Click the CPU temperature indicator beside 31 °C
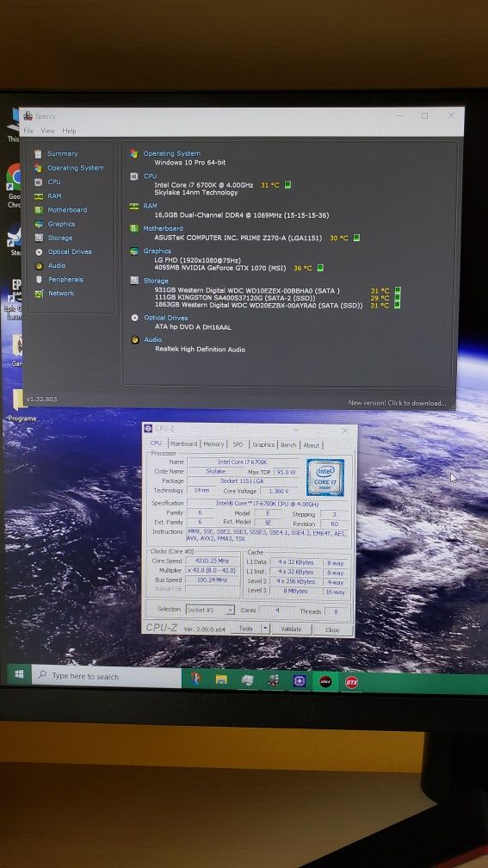488x868 pixels. click(287, 185)
